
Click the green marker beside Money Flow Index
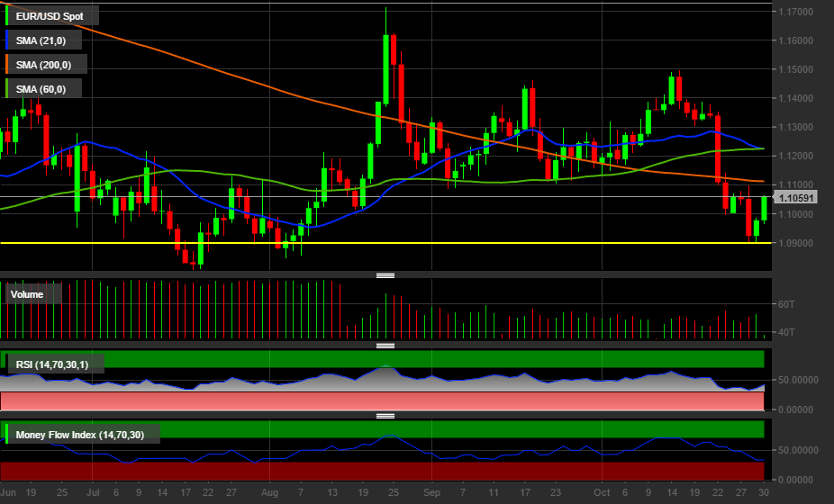tap(7, 436)
